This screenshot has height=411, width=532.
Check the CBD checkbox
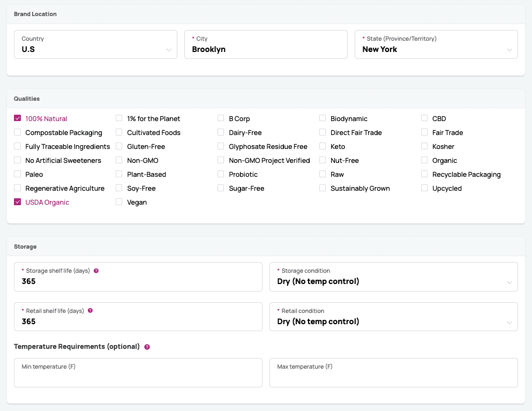[424, 118]
